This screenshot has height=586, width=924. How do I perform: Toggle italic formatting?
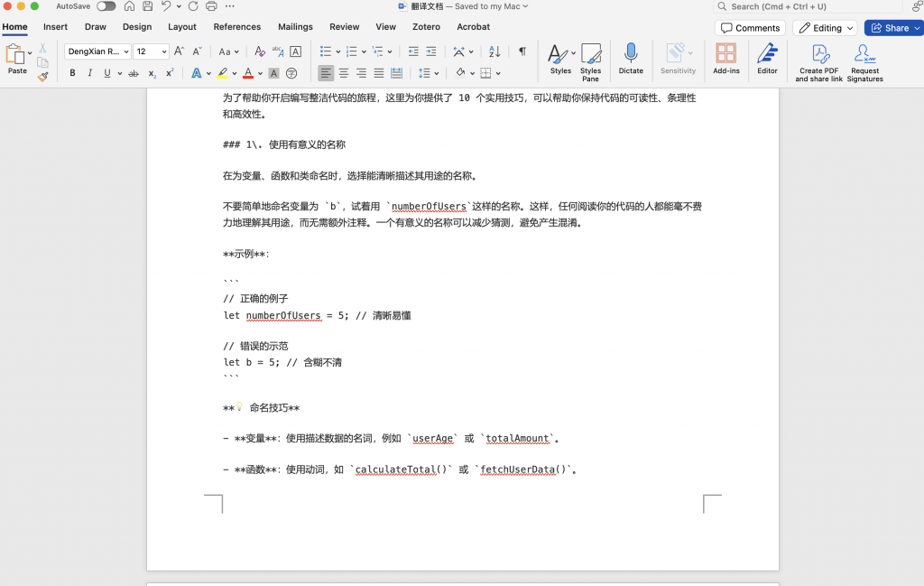[89, 73]
